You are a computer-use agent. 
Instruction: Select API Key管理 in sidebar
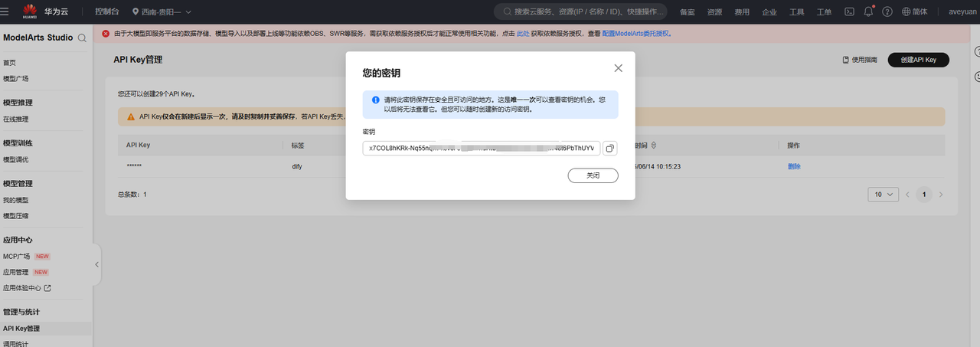21,329
